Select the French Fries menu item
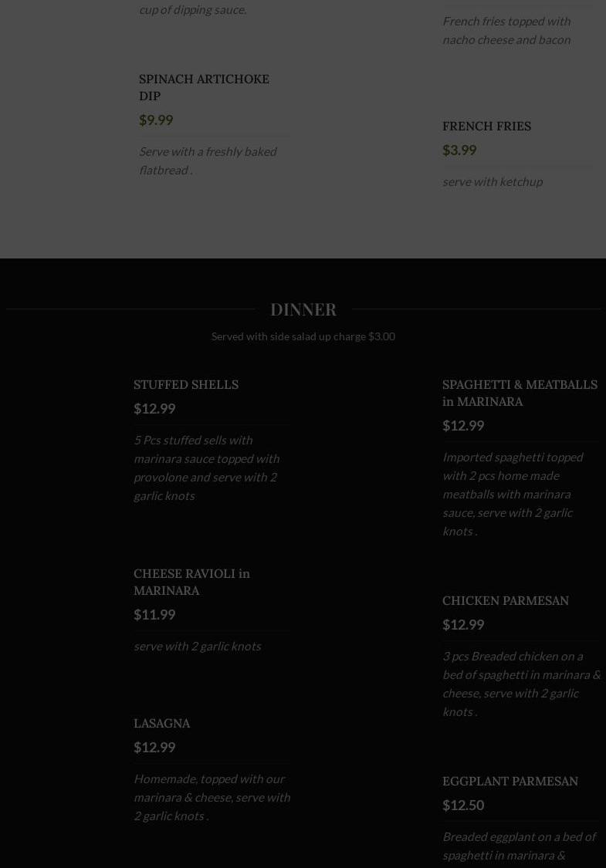 tap(486, 126)
